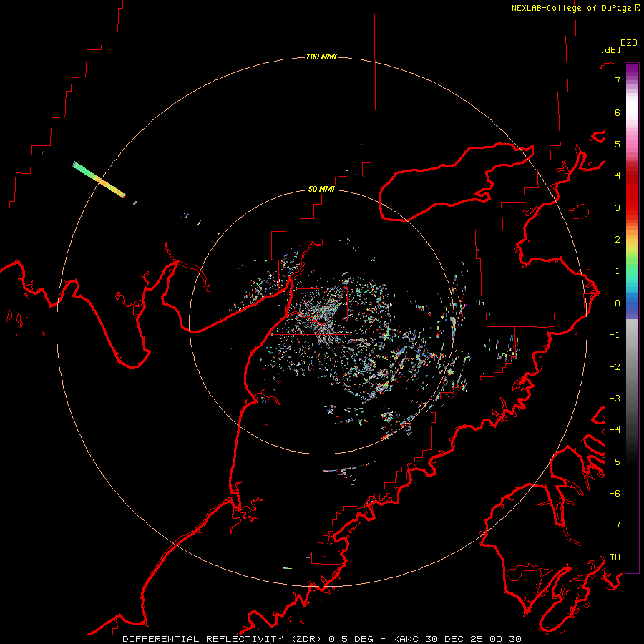Click the 1 dB value on color scale

(618, 271)
